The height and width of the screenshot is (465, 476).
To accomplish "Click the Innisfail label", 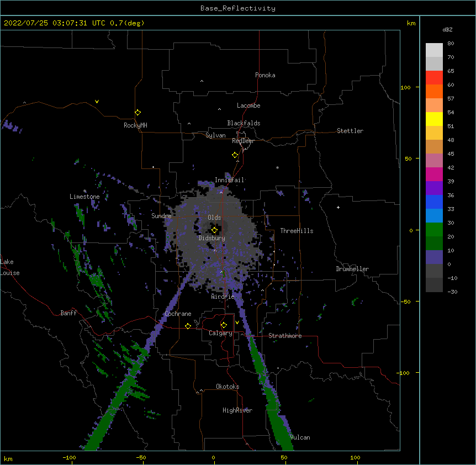I will (230, 180).
